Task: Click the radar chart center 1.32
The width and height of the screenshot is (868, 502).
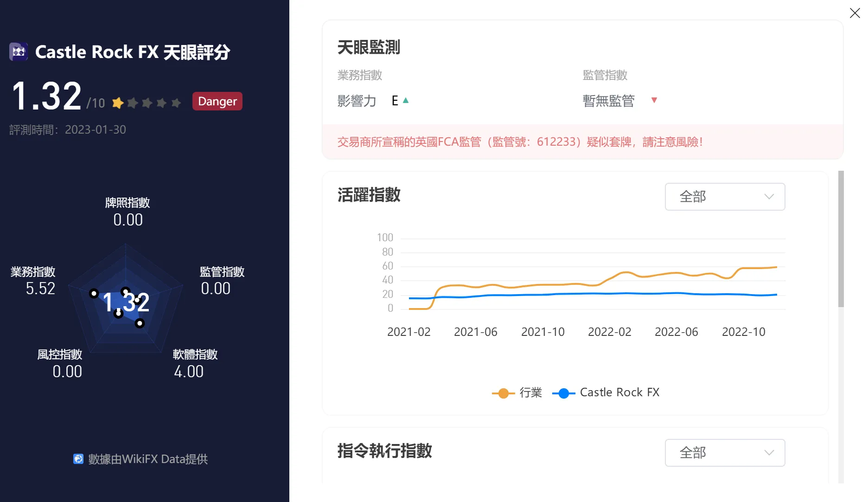Action: pos(126,302)
